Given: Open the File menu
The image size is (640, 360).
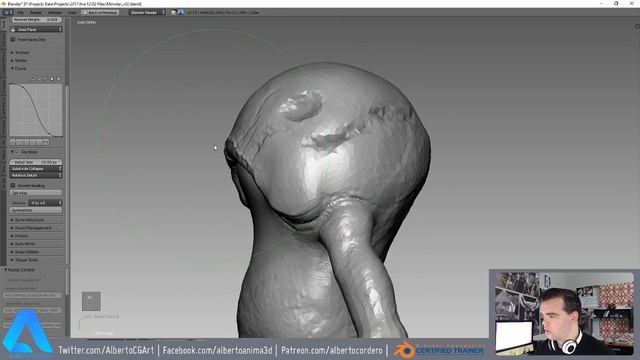Looking at the screenshot, I should coord(20,13).
